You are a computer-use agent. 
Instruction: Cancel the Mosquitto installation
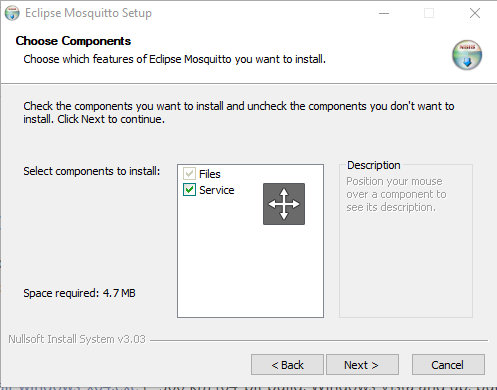coord(448,365)
